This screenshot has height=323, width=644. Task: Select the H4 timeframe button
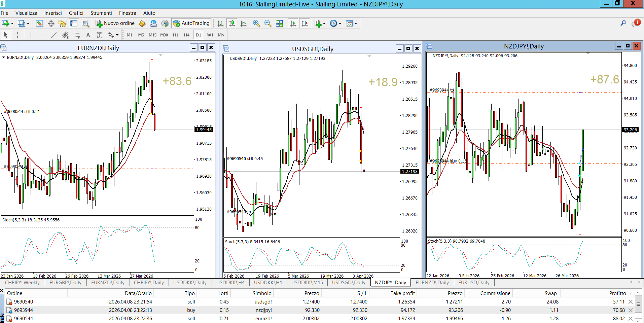[187, 35]
